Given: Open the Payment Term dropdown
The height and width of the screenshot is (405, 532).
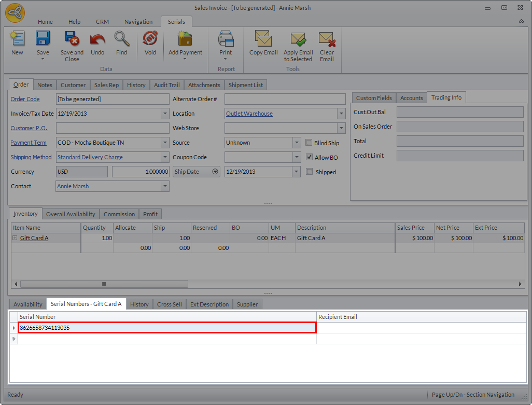Looking at the screenshot, I should (165, 143).
